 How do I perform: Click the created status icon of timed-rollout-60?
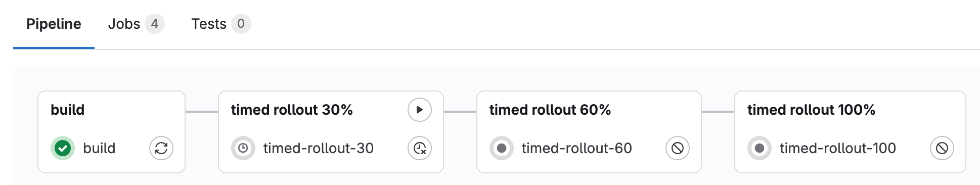(x=502, y=148)
